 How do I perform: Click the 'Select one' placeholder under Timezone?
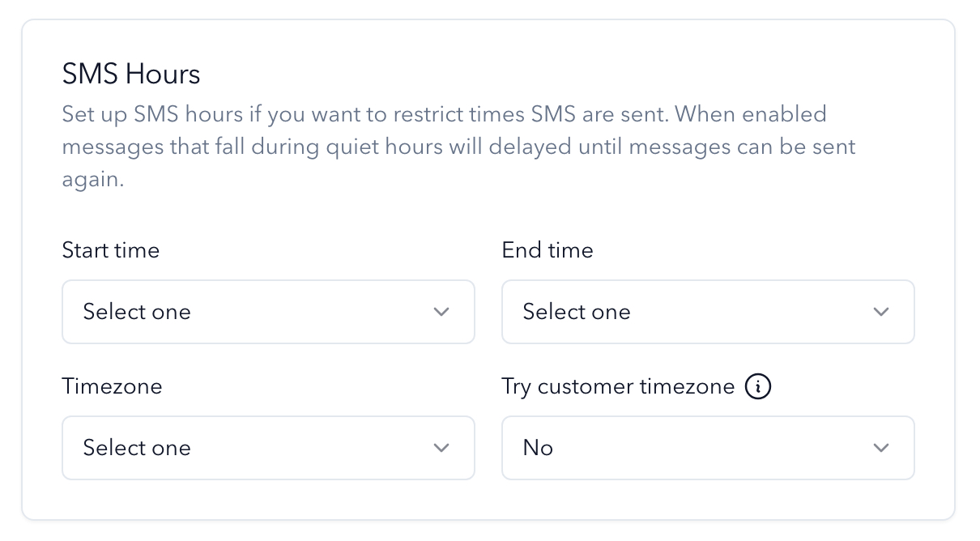click(137, 448)
